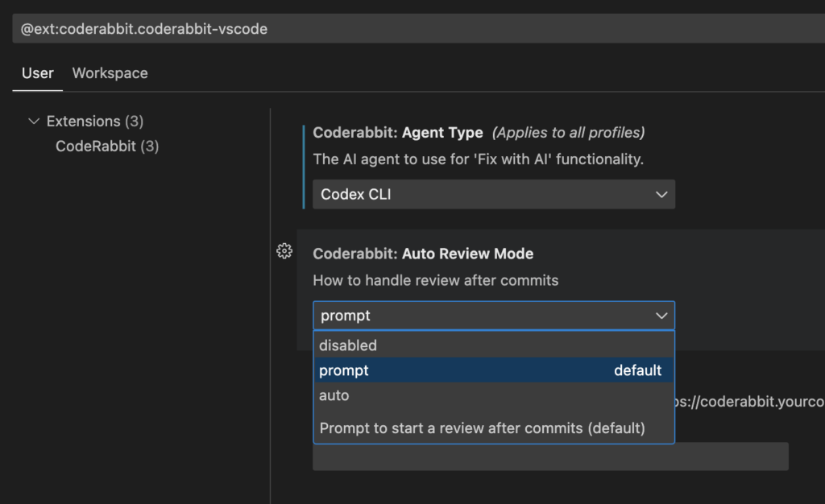The height and width of the screenshot is (504, 825).
Task: Switch to the Workspace settings tab
Action: [x=110, y=73]
